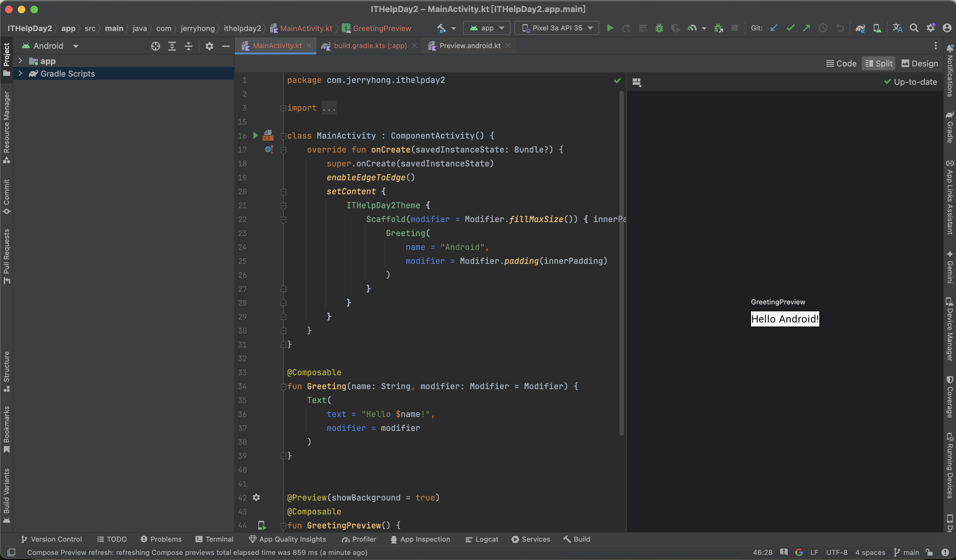This screenshot has width=956, height=560.
Task: Open the build hammer dropdown arrow
Action: click(453, 28)
